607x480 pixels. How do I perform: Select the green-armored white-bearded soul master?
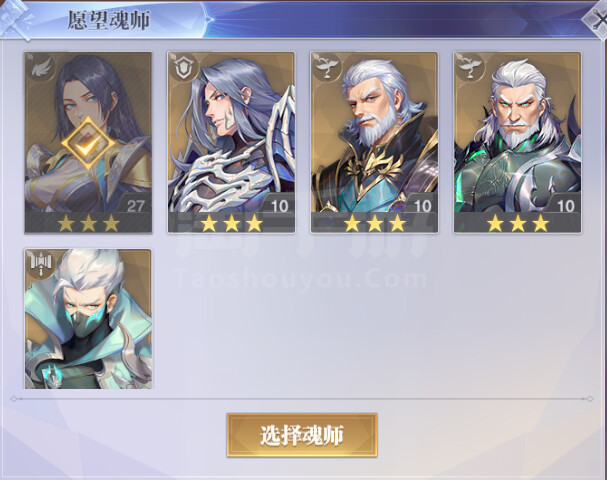tap(518, 142)
